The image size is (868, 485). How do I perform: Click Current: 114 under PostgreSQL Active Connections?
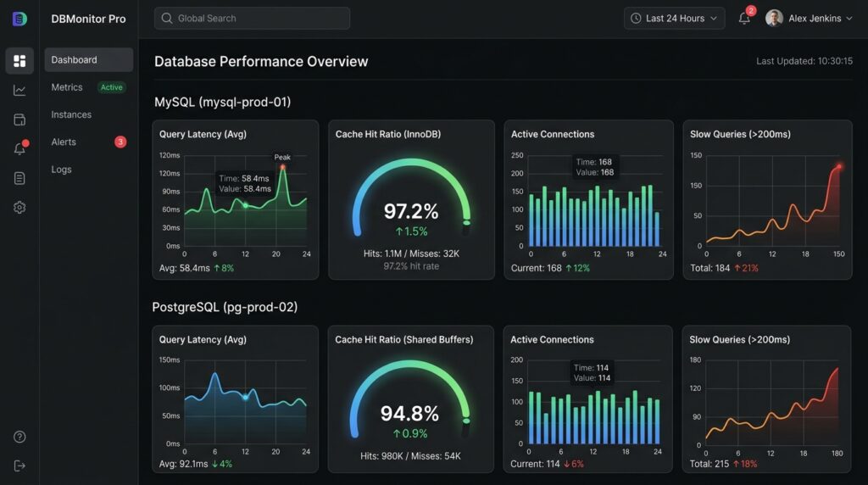point(535,464)
